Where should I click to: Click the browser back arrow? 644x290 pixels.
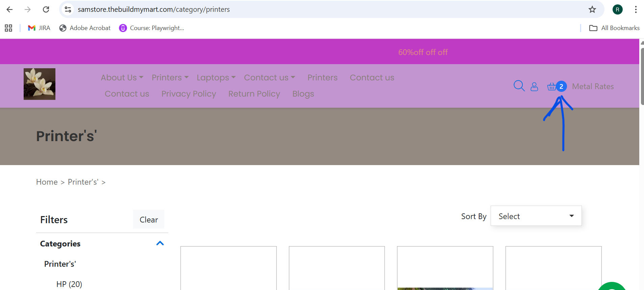(x=9, y=9)
